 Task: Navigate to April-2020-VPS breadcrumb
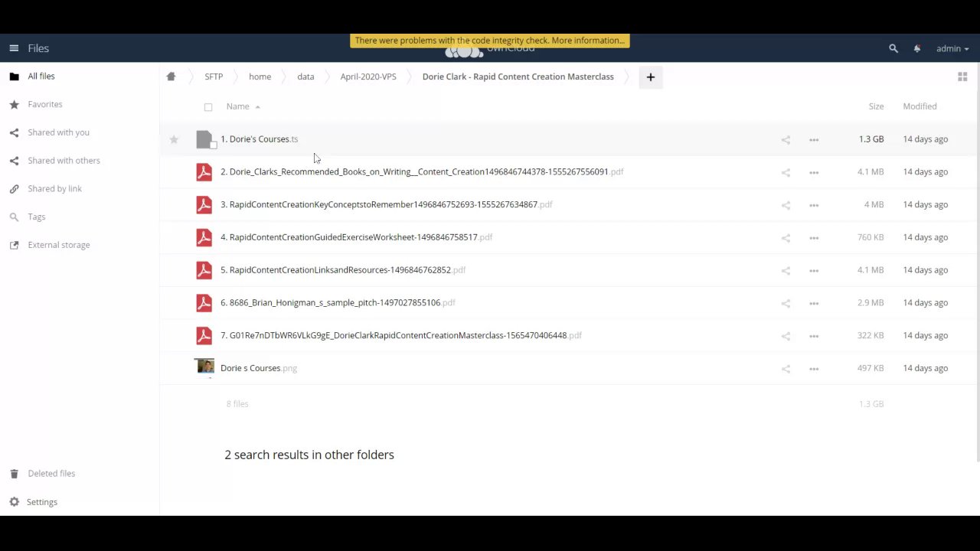point(368,77)
